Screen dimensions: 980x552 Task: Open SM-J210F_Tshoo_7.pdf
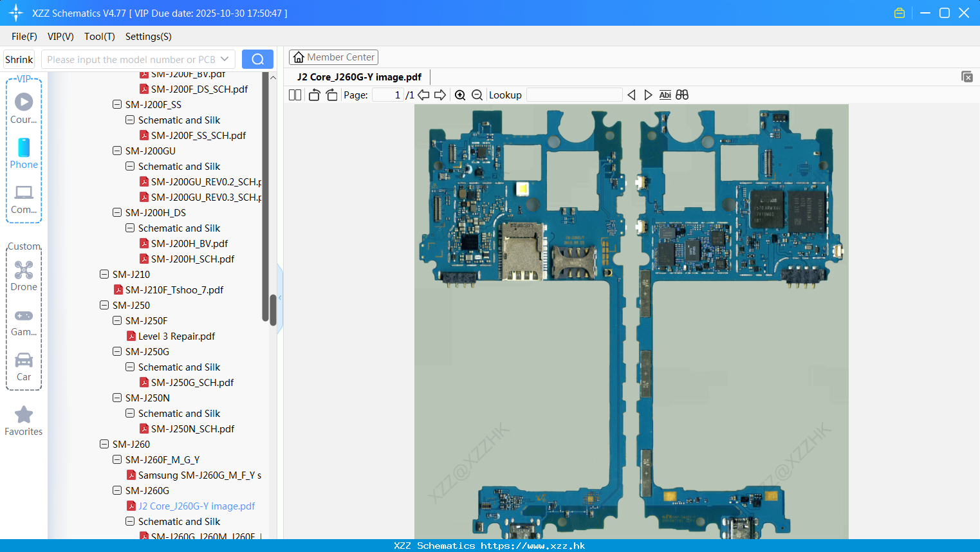click(174, 290)
